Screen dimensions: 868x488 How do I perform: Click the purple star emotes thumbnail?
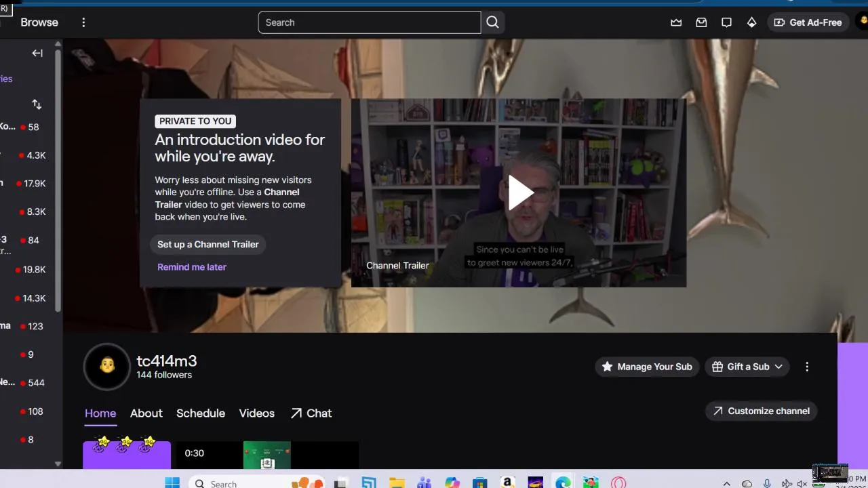[127, 454]
